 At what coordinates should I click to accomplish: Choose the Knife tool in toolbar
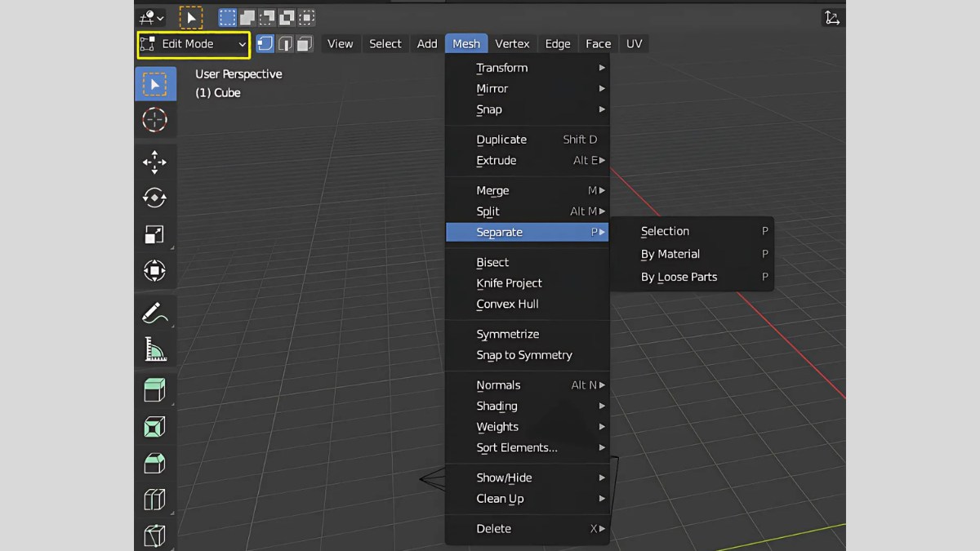point(155,535)
